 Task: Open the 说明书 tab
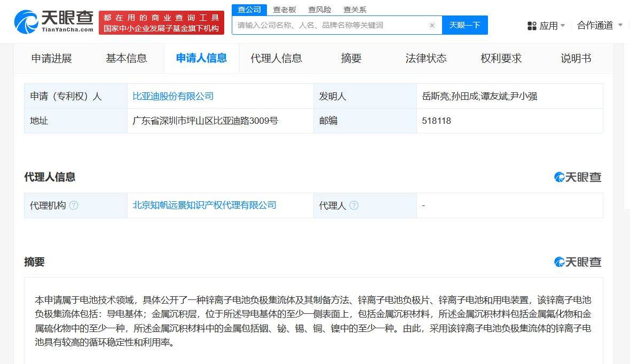tap(576, 58)
